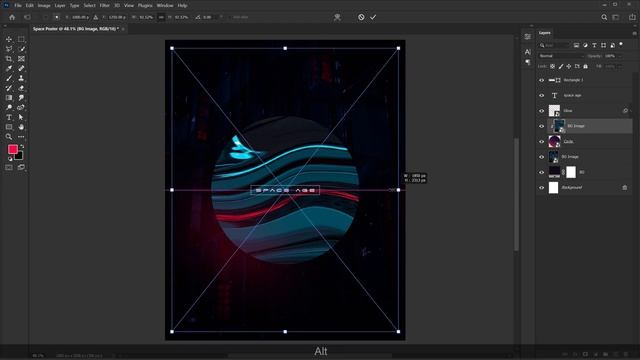This screenshot has height=360, width=640.
Task: Select the Healing Brush tool
Action: point(21,69)
